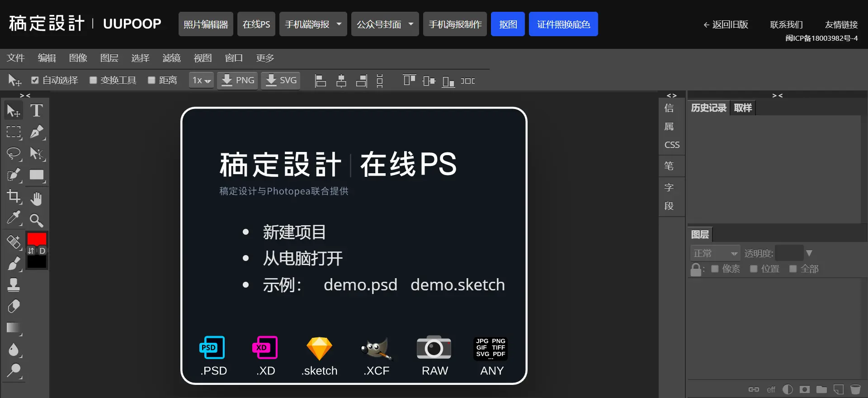Choose the Gradient tool

click(14, 328)
